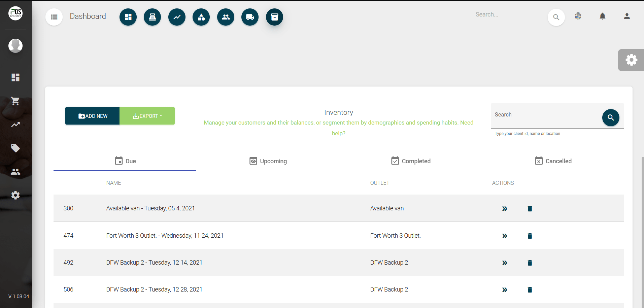Open details arrow for row 300
Image resolution: width=644 pixels, height=308 pixels.
(x=504, y=209)
